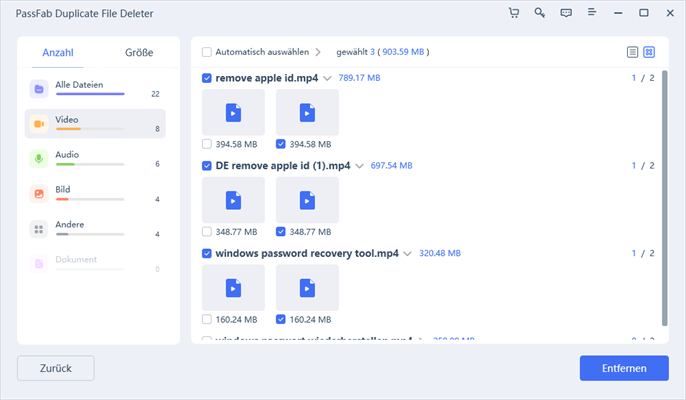Click the Entfernen button
686x400 pixels.
pos(624,368)
